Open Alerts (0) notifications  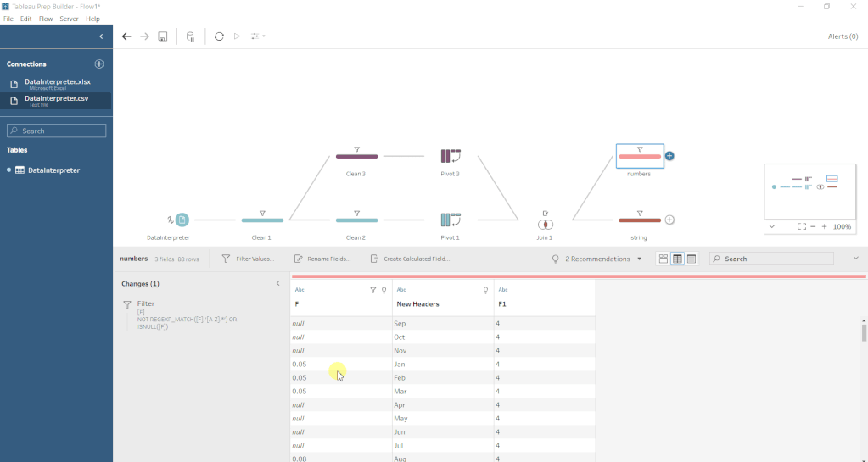tap(843, 36)
